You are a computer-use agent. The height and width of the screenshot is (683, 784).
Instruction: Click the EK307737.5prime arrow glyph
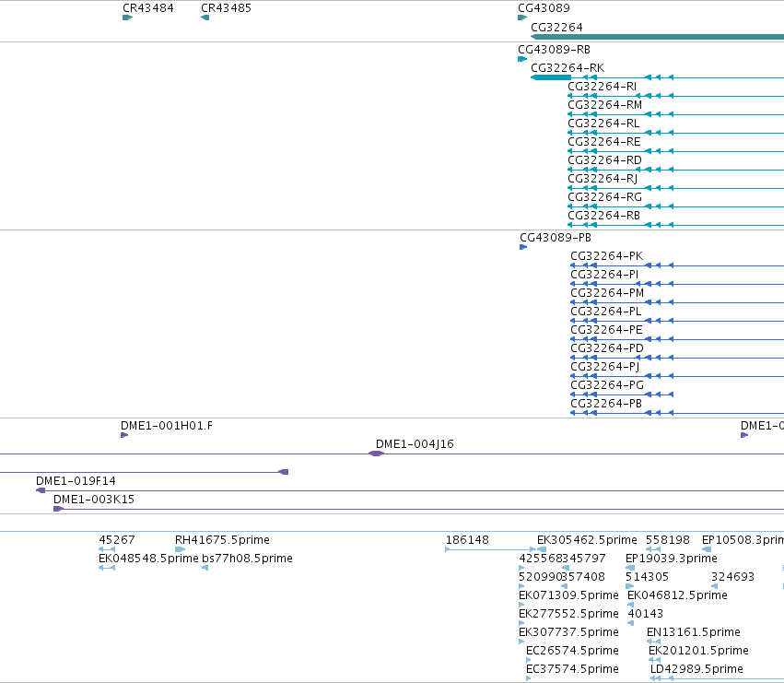click(x=521, y=642)
